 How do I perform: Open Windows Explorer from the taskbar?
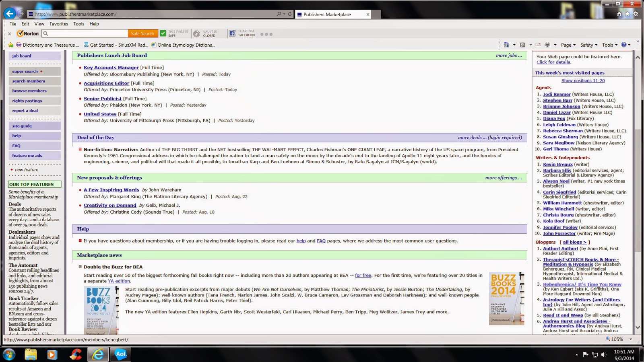31,354
